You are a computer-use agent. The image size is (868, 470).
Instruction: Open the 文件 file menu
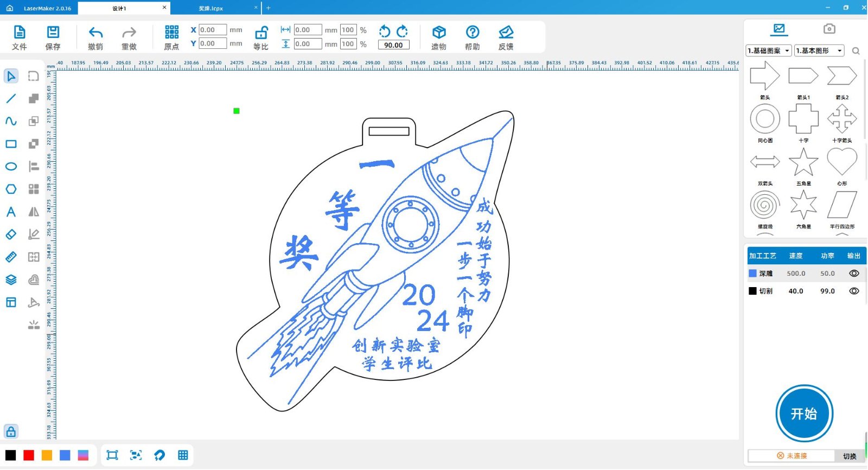(19, 38)
